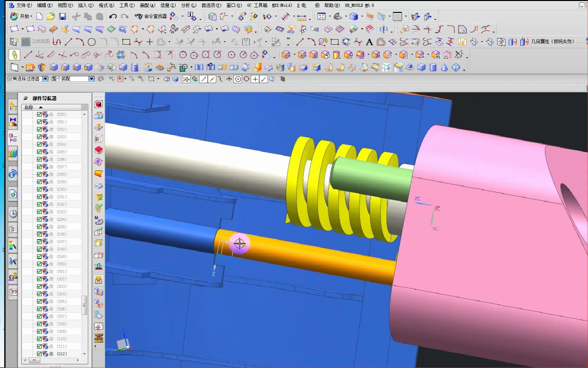Uncheck the checkbox for 体 (308)

click(39, 324)
